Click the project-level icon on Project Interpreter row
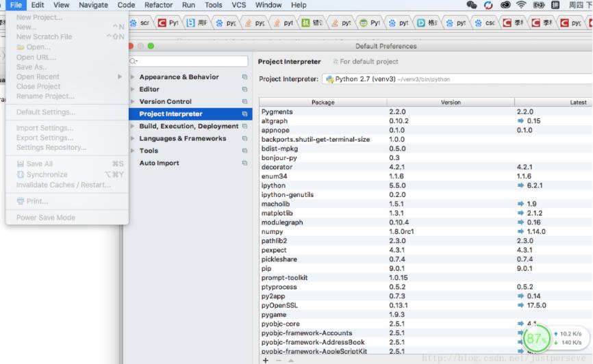The height and width of the screenshot is (364, 593). (244, 114)
